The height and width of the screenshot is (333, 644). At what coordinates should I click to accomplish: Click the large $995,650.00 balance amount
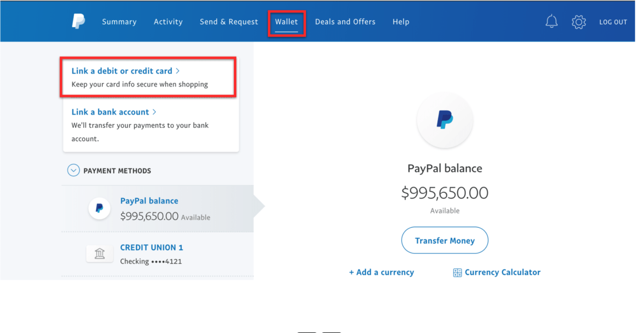coord(445,193)
